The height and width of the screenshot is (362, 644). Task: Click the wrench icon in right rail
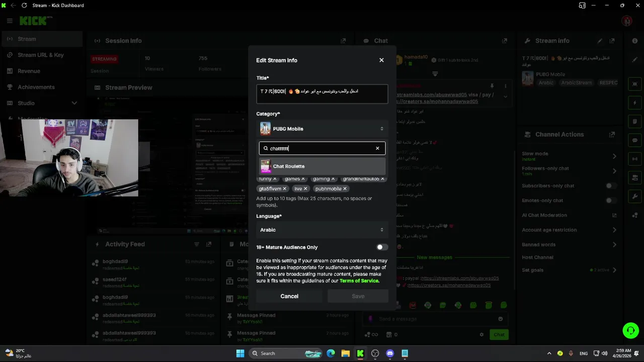point(635,196)
